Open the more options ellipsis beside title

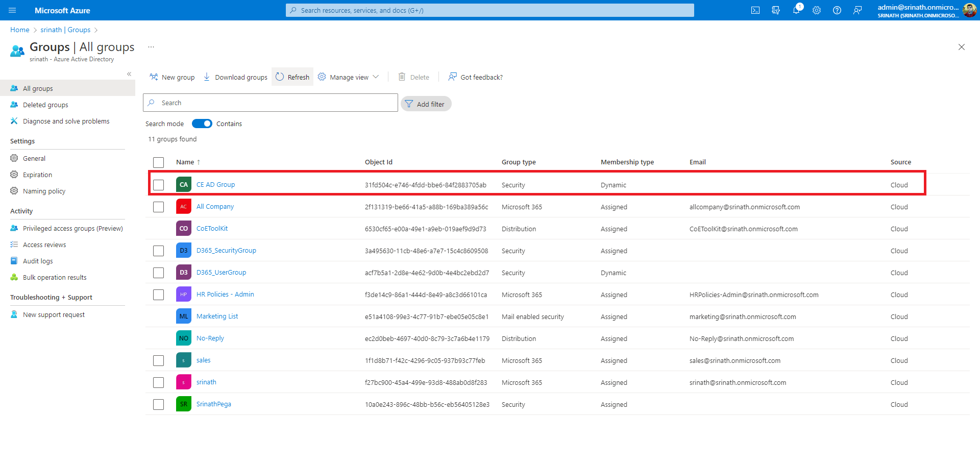point(151,47)
